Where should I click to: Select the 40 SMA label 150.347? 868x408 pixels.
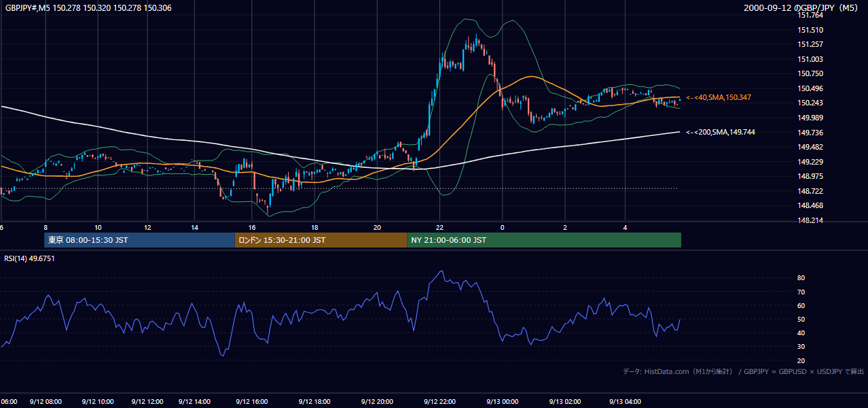[x=719, y=98]
